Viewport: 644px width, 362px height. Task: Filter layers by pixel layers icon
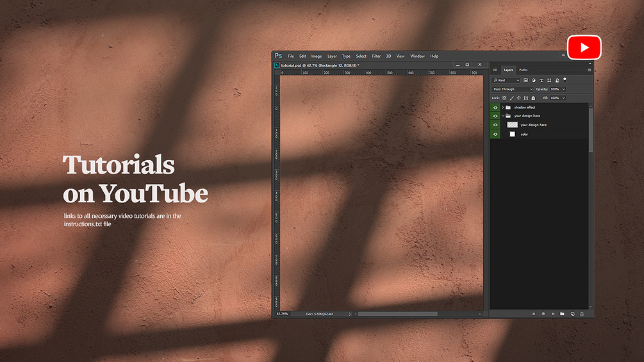(525, 81)
